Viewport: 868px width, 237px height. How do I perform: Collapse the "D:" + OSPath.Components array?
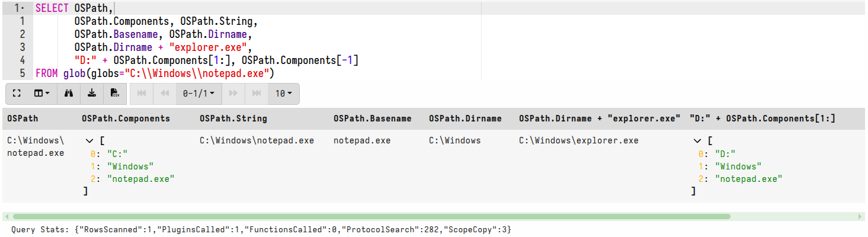(697, 141)
